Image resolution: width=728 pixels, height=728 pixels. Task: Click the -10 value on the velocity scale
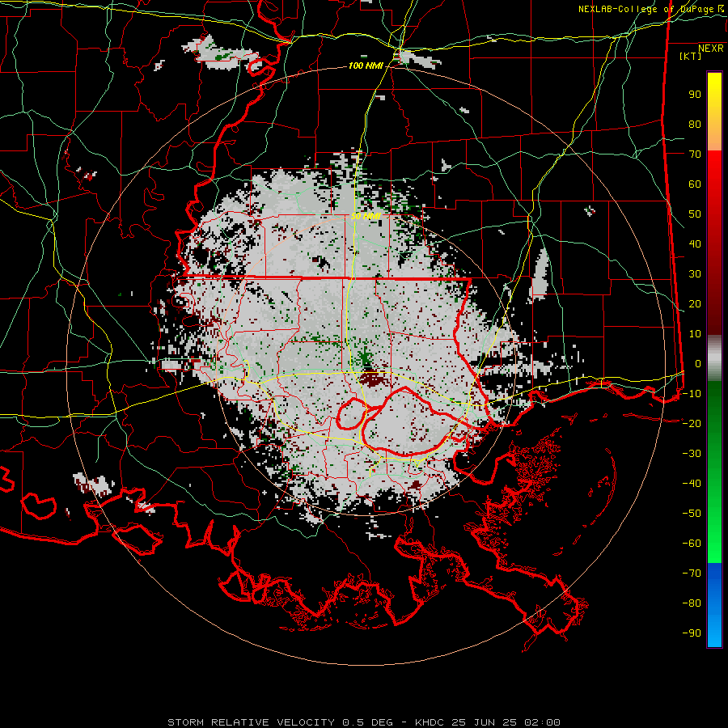coord(692,394)
